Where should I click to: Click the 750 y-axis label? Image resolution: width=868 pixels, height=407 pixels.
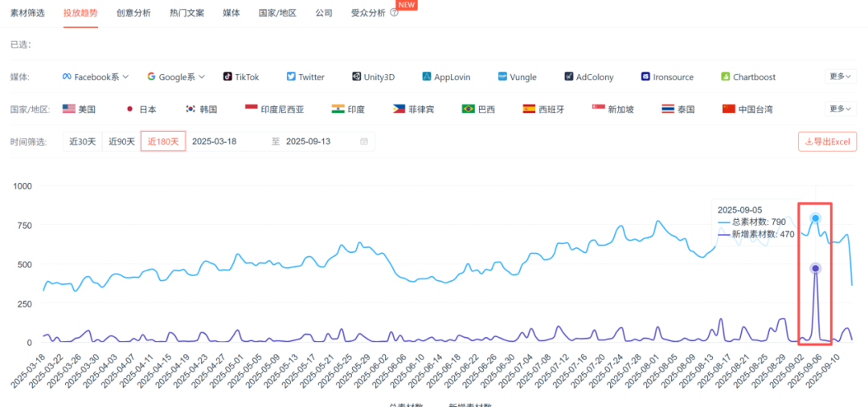(x=24, y=225)
